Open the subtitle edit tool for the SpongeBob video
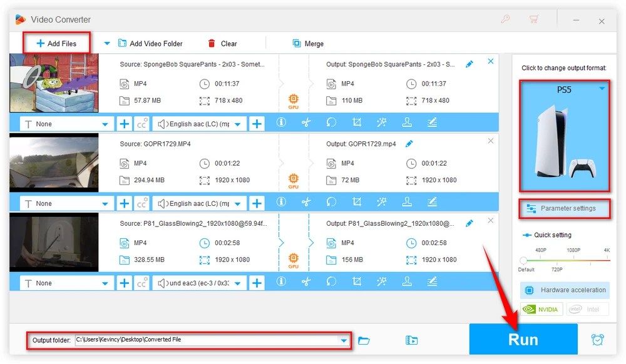 [x=432, y=123]
